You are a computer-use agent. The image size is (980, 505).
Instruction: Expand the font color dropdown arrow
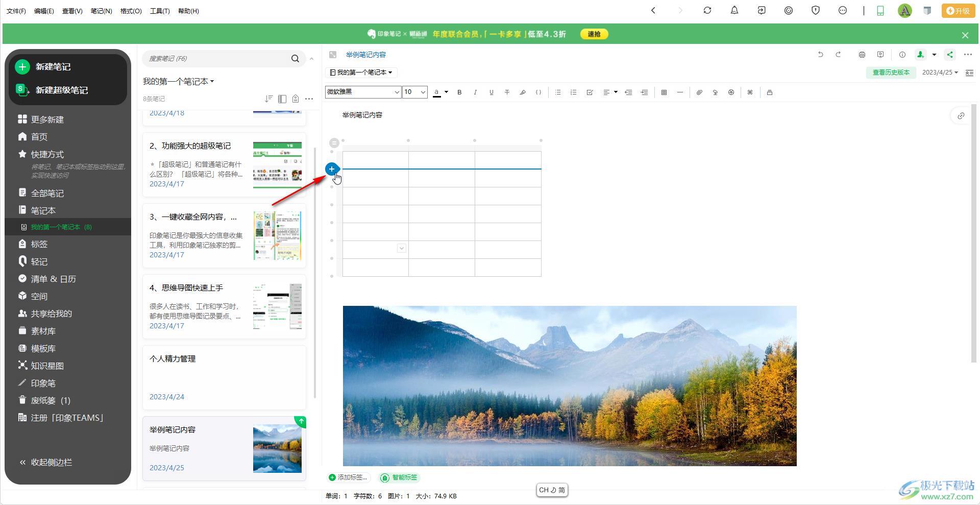pos(446,92)
